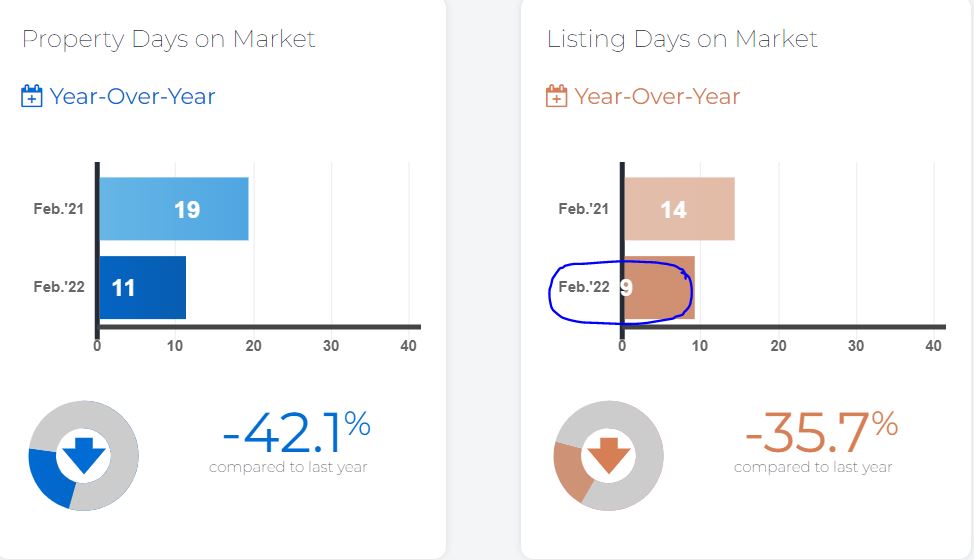
Task: Click the orange 'compared to last year' caption
Action: [813, 467]
